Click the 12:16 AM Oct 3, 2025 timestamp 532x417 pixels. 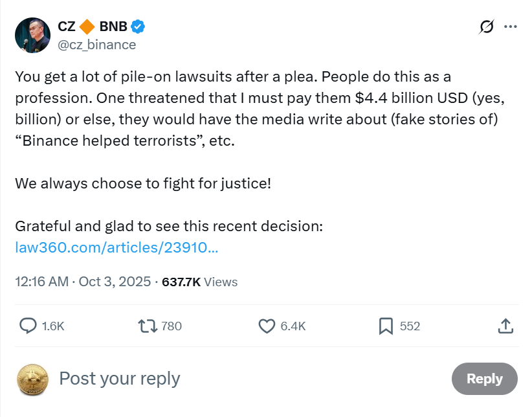pos(83,282)
